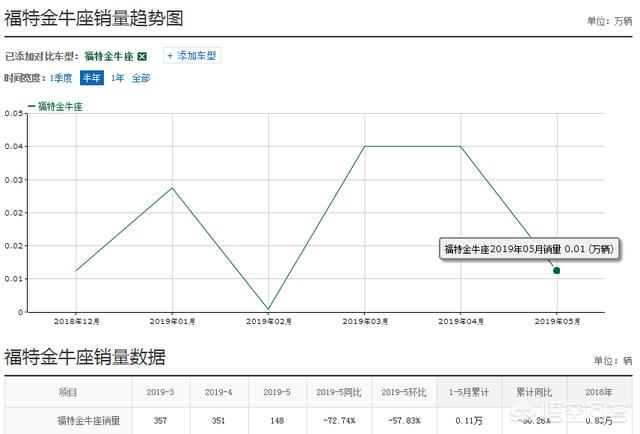
Task: Click the 2018年12月 starting point on line
Action: point(76,270)
